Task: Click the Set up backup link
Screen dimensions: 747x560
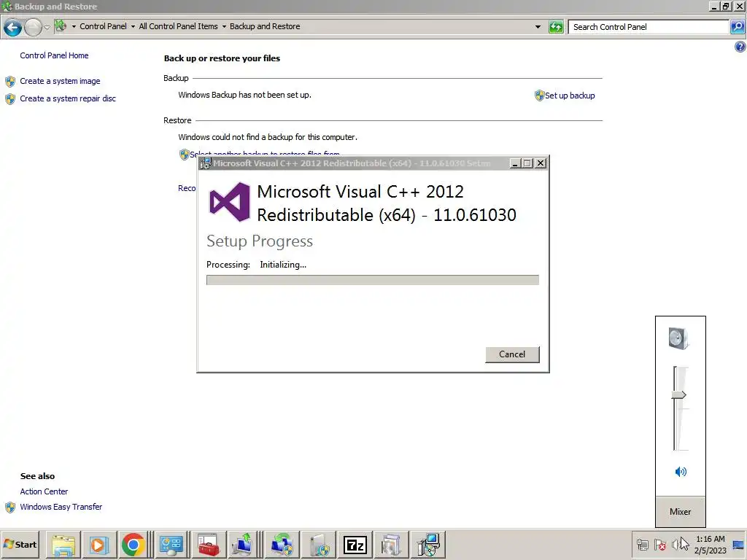Action: [570, 96]
